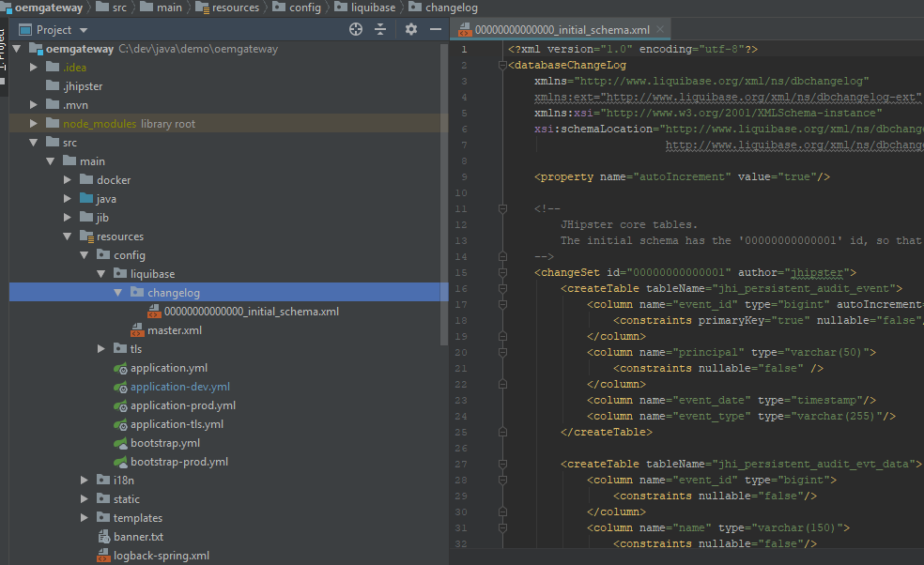Click config in the navigation breadcrumb
This screenshot has height=565, width=924.
305,8
